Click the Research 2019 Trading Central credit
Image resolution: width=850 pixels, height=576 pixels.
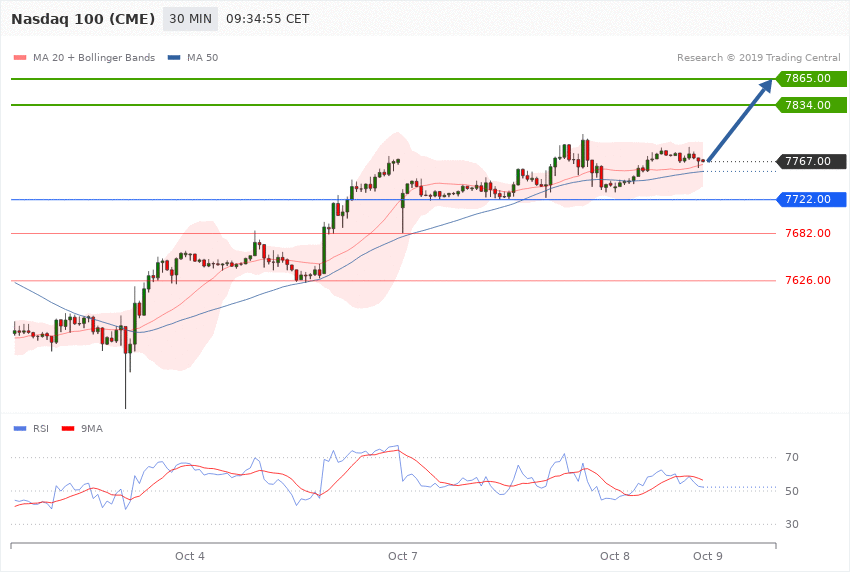pos(758,57)
